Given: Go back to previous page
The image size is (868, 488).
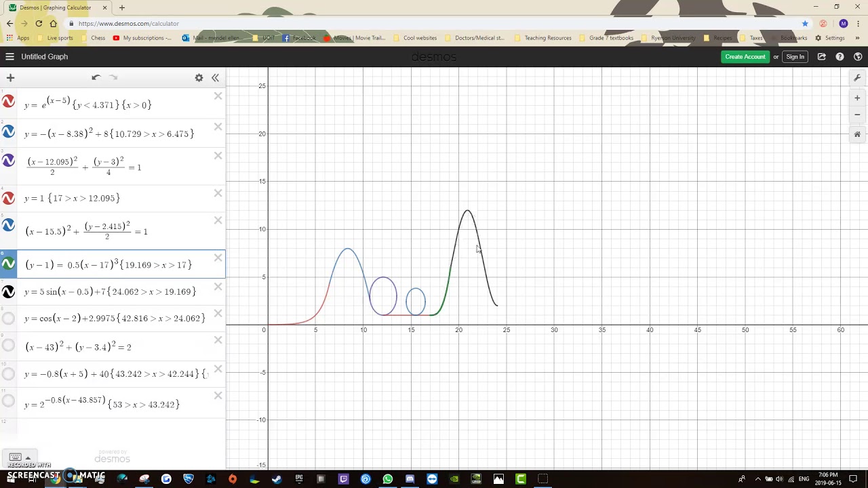Looking at the screenshot, I should click(x=9, y=24).
